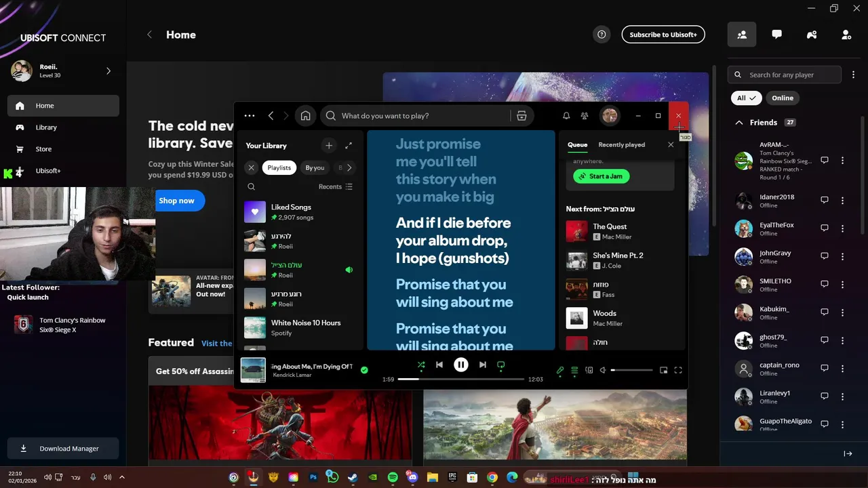Open options menu for EyalTheFox
This screenshot has height=488, width=868.
tap(843, 228)
